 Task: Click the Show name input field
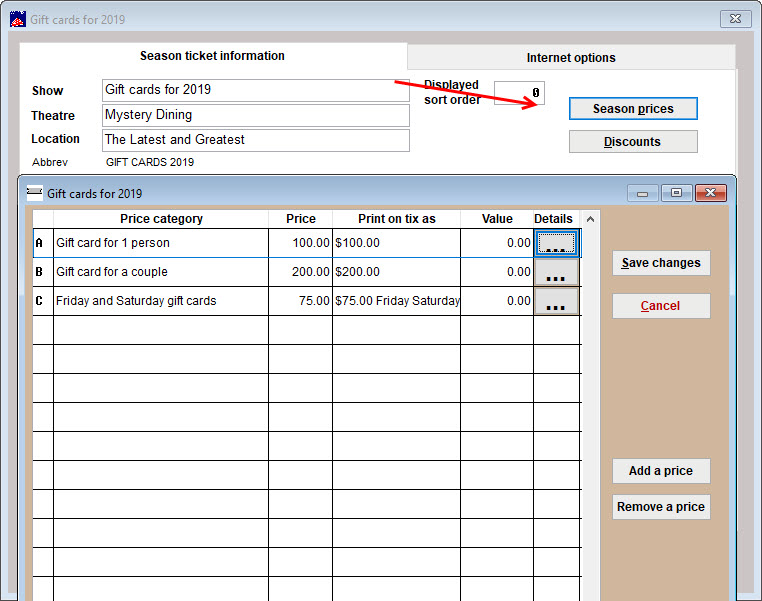(x=256, y=90)
